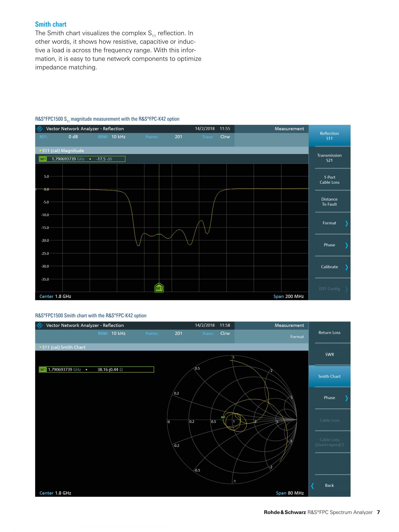Click the blue Smith chart page heading
This screenshot has width=399, height=532.
(x=51, y=24)
